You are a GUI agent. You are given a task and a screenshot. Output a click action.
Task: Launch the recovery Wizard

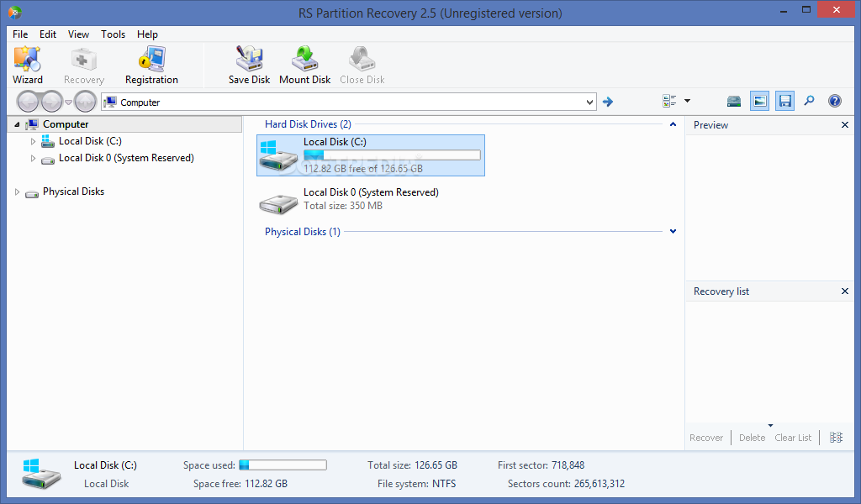click(x=28, y=65)
